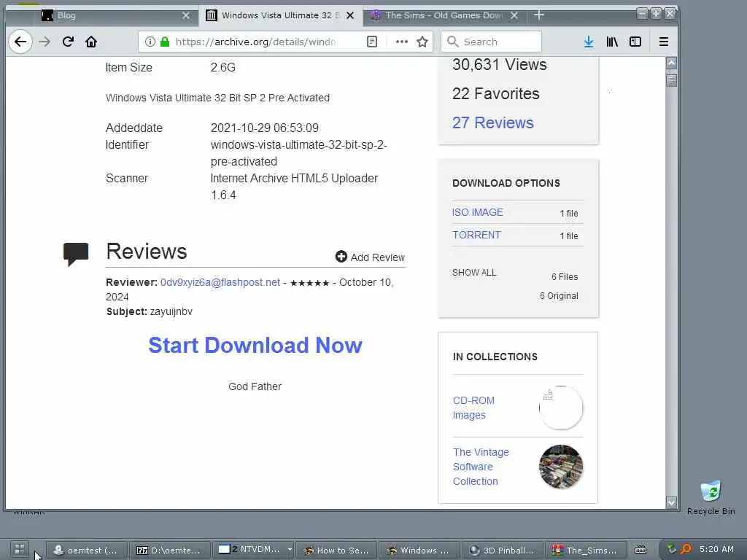This screenshot has height=560, width=747.
Task: Open The Vintage Software Collection link
Action: [x=481, y=467]
